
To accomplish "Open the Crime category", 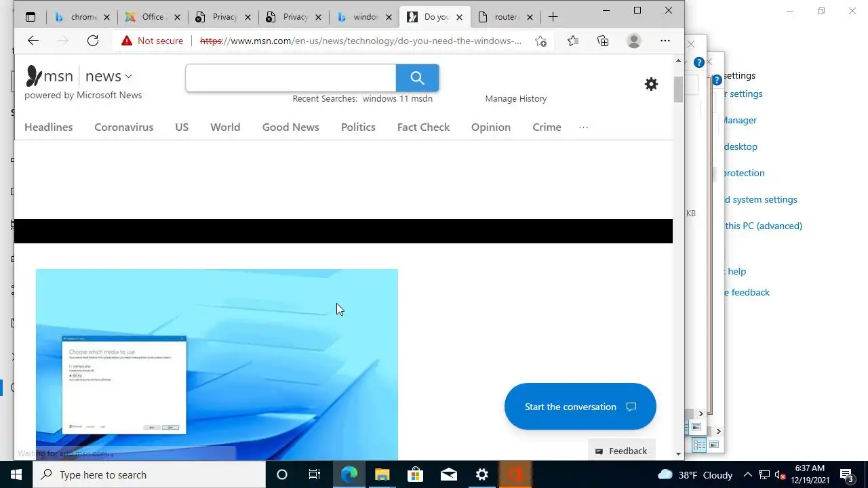I will 547,127.
